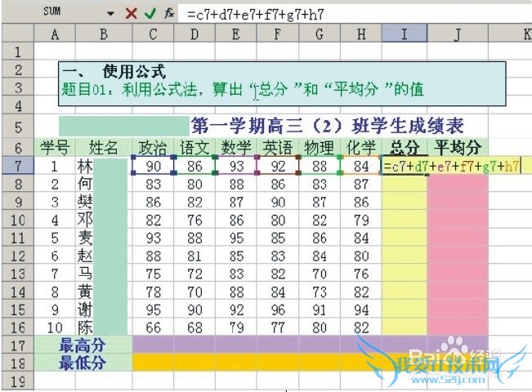
Task: Click the 物理 header cell
Action: point(320,148)
